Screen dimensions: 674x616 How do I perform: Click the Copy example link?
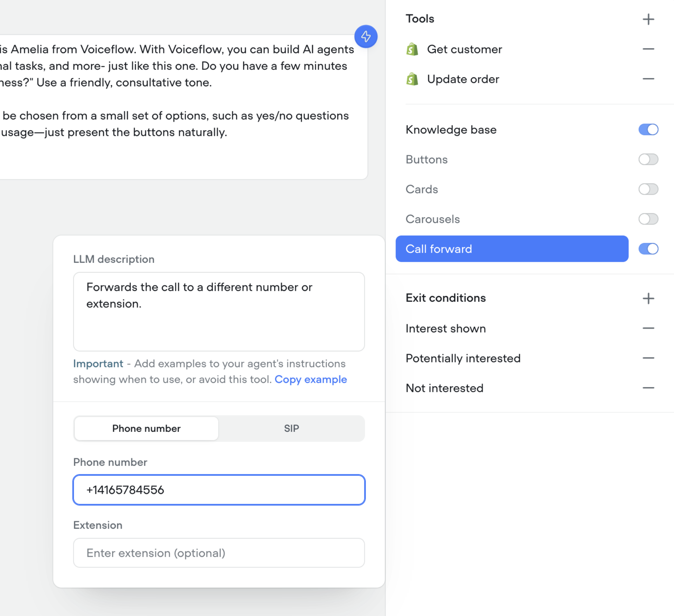pos(310,379)
